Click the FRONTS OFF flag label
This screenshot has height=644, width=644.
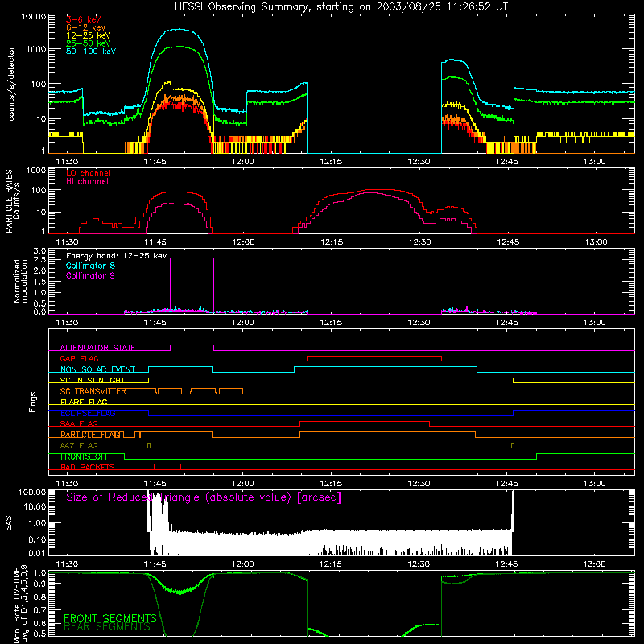tap(85, 456)
